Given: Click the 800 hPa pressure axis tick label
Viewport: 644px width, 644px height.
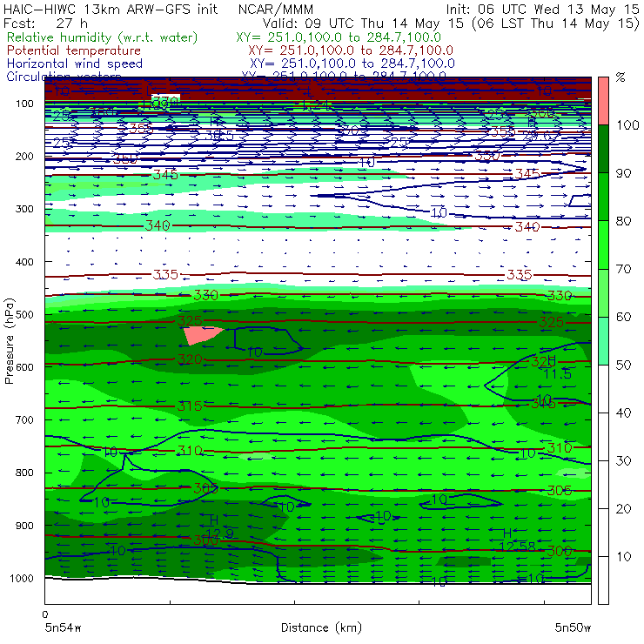Looking at the screenshot, I should pyautogui.click(x=24, y=473).
